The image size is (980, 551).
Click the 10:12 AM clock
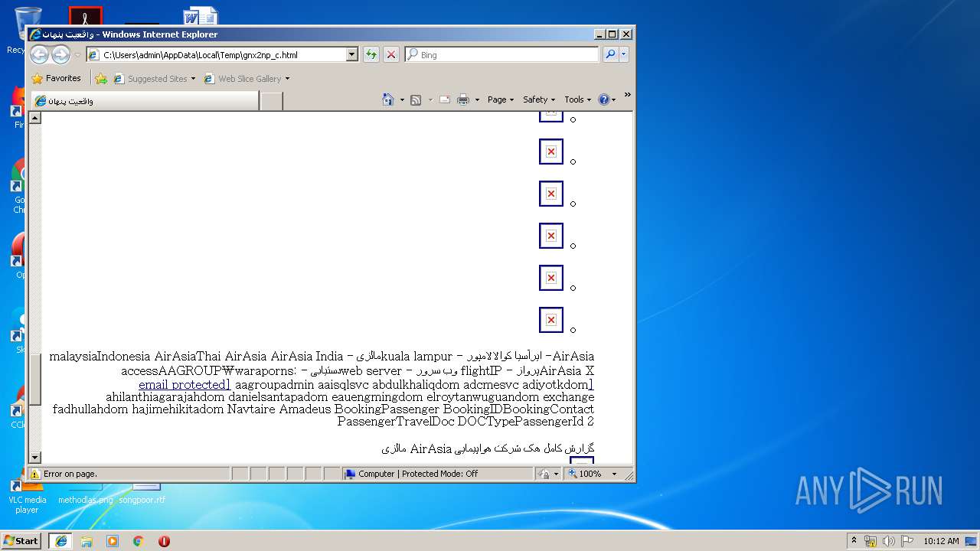coord(941,541)
